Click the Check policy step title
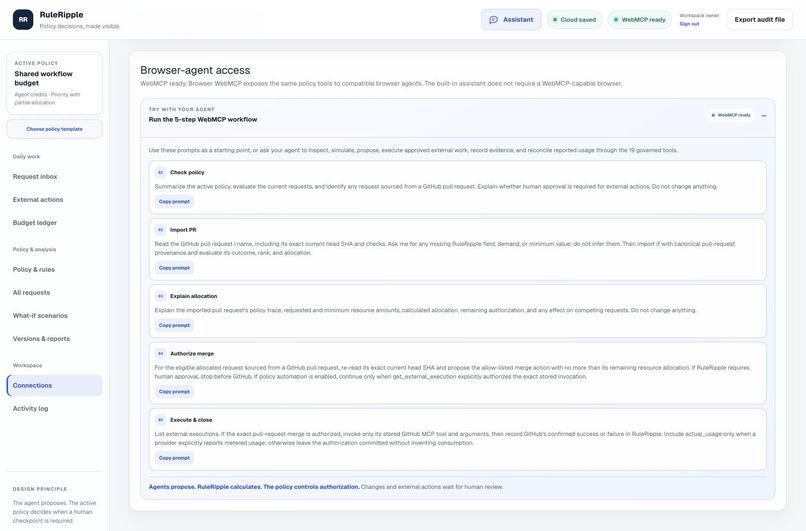 coord(187,172)
